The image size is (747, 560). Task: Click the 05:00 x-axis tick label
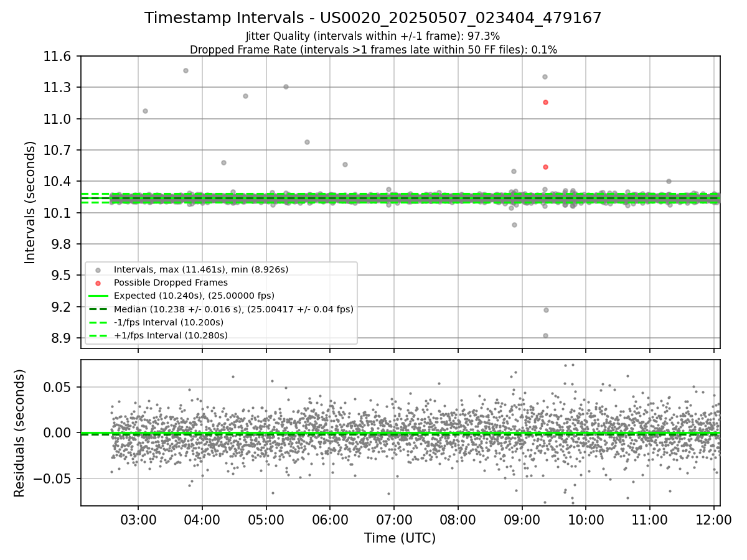[x=266, y=519]
